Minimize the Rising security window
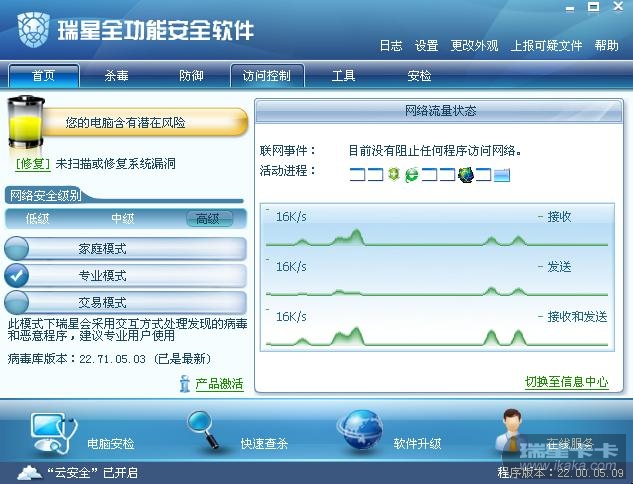 coord(570,8)
